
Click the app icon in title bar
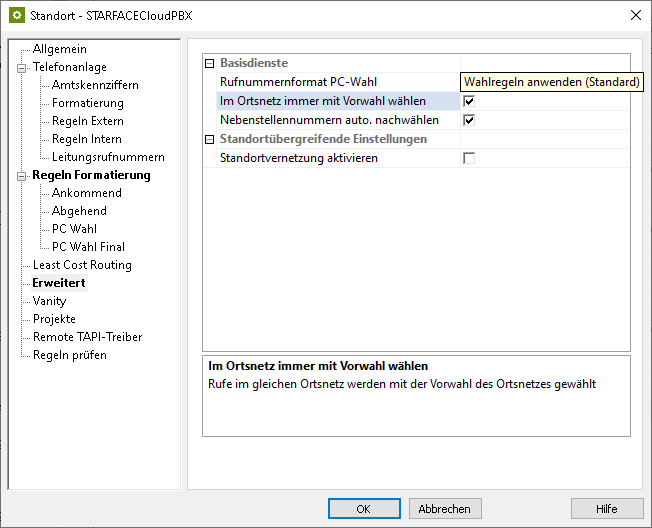click(x=16, y=15)
